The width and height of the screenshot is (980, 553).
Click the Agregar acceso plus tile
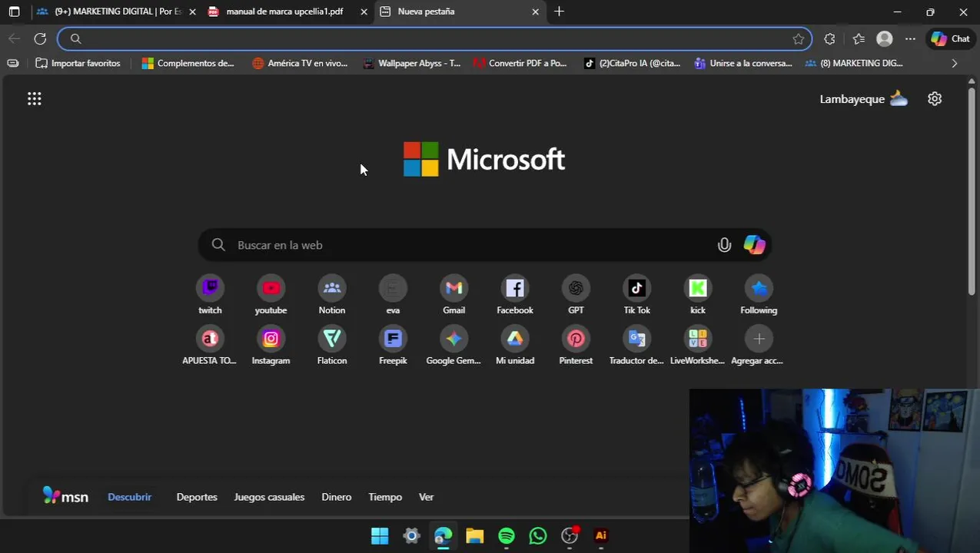759,346
